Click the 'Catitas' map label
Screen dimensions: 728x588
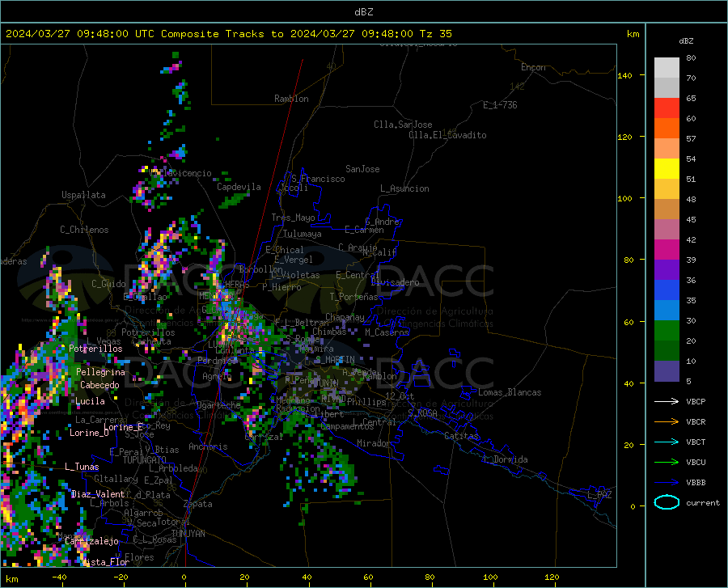point(461,436)
